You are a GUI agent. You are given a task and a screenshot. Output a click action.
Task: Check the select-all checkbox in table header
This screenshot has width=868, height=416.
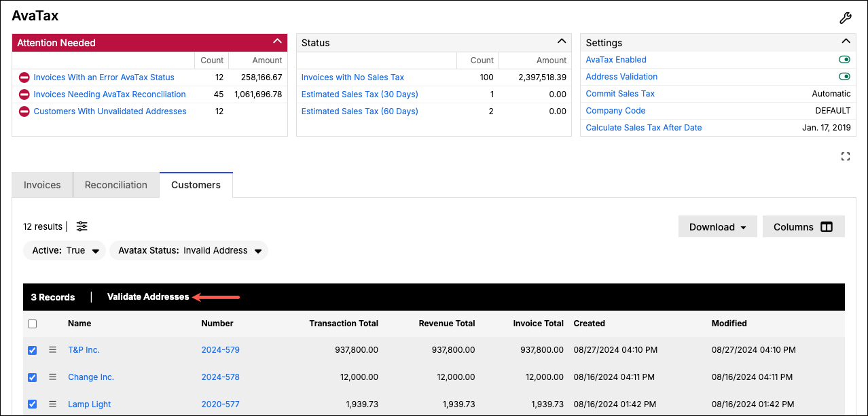coord(32,324)
